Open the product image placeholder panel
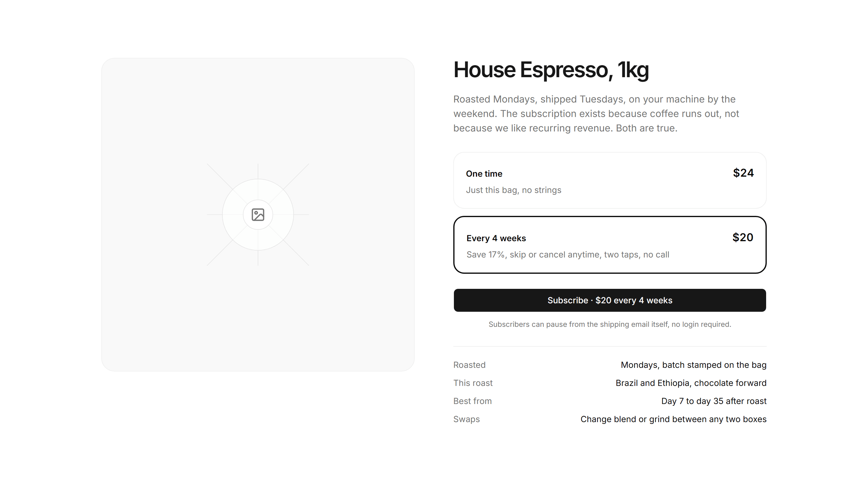 pyautogui.click(x=258, y=215)
